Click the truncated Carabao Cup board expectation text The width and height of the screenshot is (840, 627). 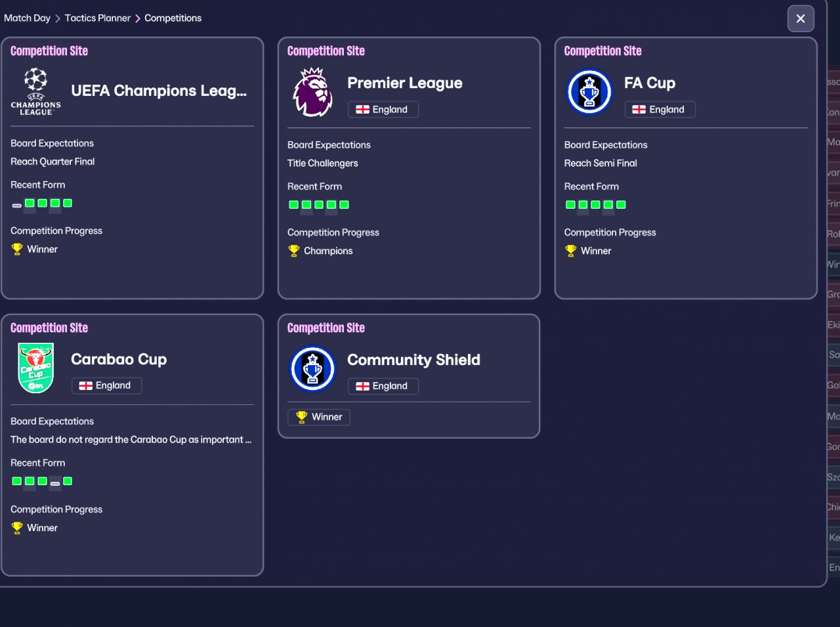coord(131,440)
